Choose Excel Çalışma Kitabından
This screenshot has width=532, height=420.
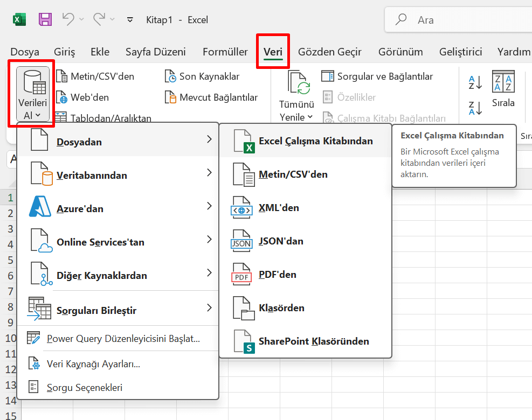coord(306,141)
